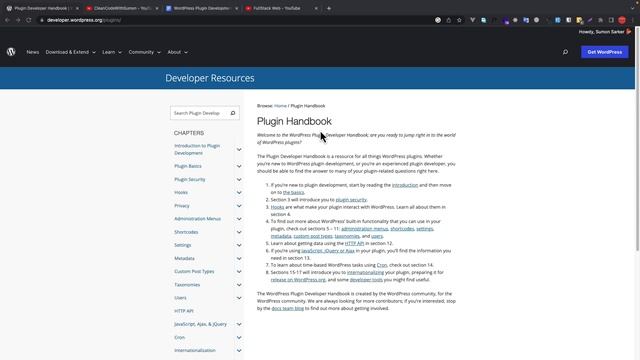640x360 pixels.
Task: Open the Download & Extend menu
Action: (x=70, y=52)
